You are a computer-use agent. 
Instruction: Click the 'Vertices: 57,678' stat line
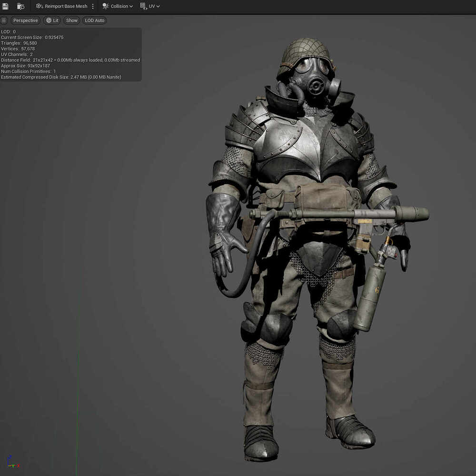(18, 49)
